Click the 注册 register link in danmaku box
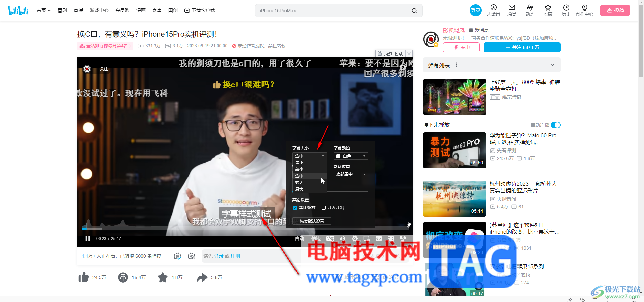The height and width of the screenshot is (302, 644). [x=235, y=256]
